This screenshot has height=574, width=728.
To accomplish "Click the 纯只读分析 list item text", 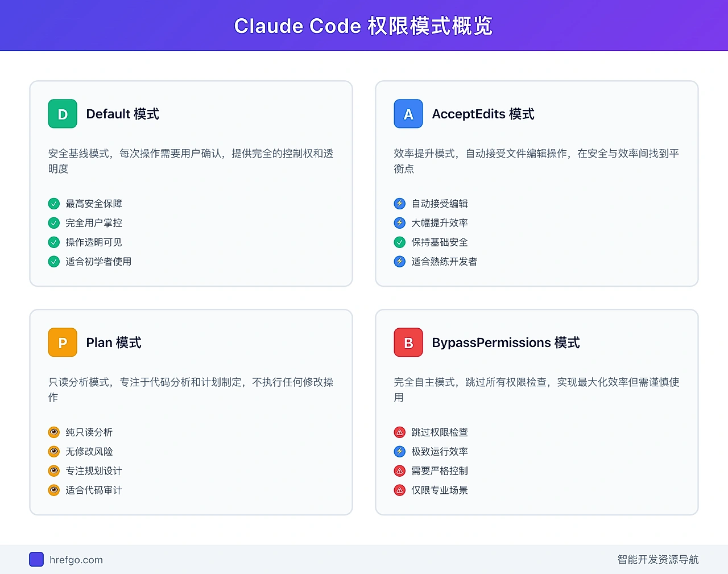I will pyautogui.click(x=89, y=432).
